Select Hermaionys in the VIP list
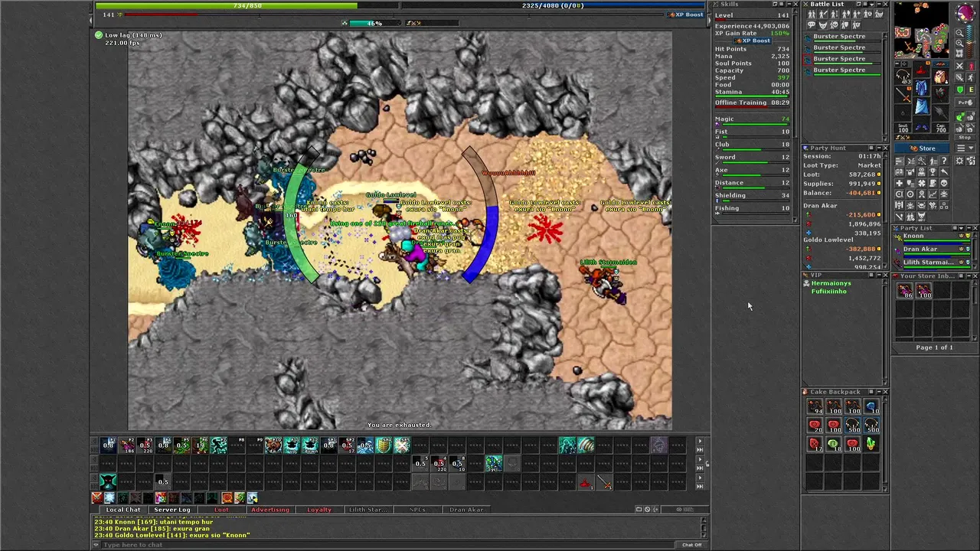 click(x=831, y=283)
